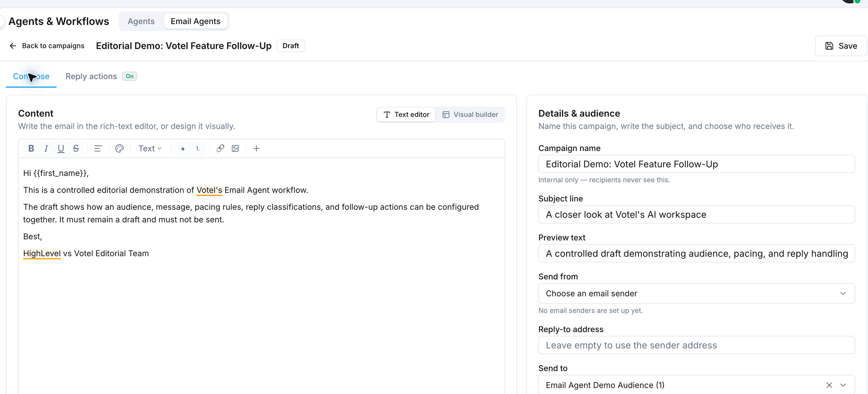
Task: Open the Text style dropdown
Action: tap(150, 148)
